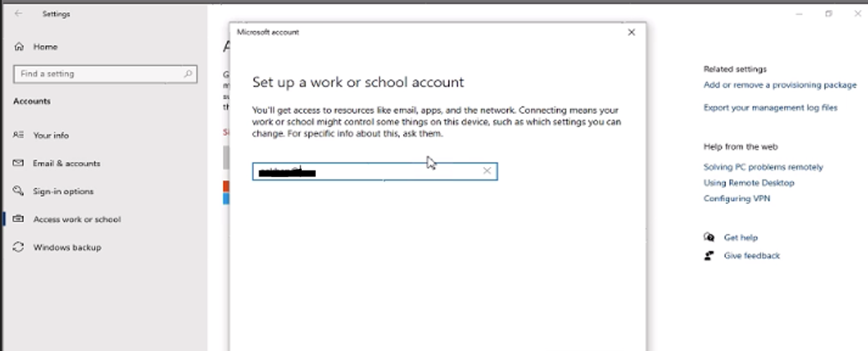Clear the email field using the X
This screenshot has width=868, height=351.
point(486,171)
